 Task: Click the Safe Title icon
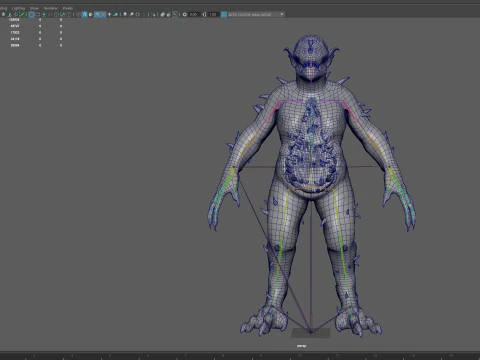68,14
